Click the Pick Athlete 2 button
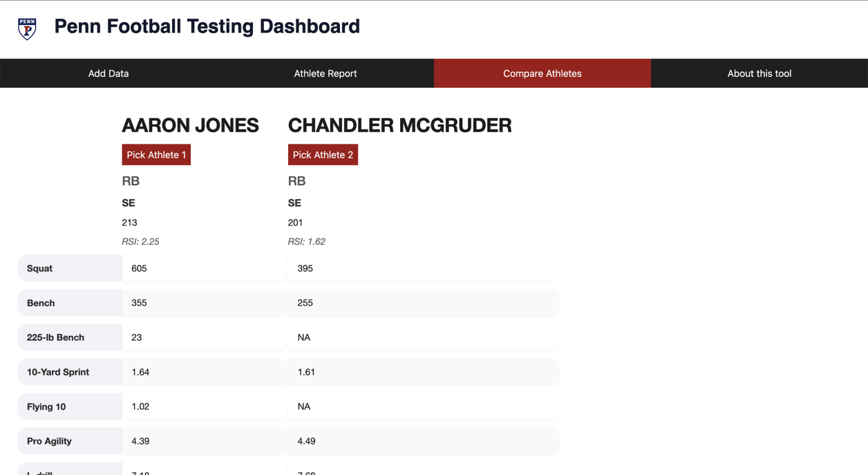This screenshot has height=475, width=868. point(323,155)
